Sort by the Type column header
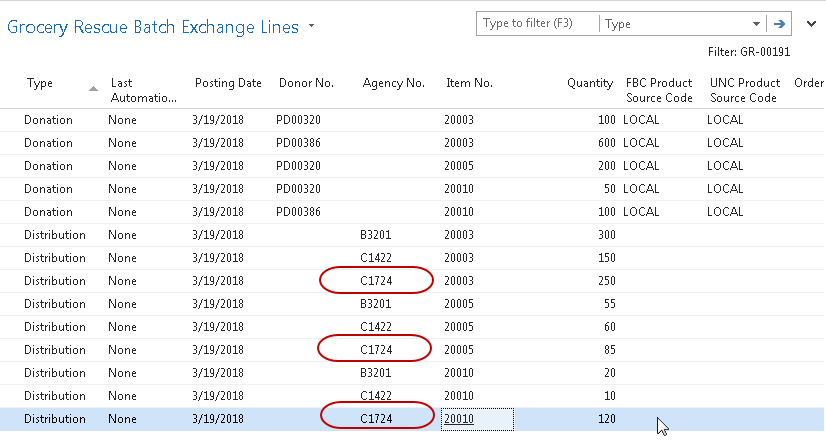This screenshot has height=442, width=826. [40, 84]
